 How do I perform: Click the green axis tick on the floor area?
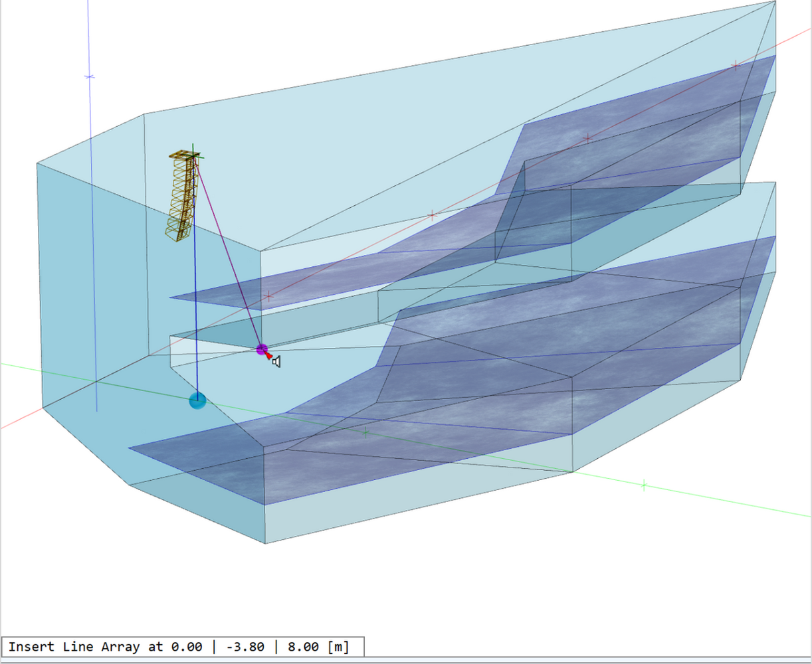click(365, 432)
